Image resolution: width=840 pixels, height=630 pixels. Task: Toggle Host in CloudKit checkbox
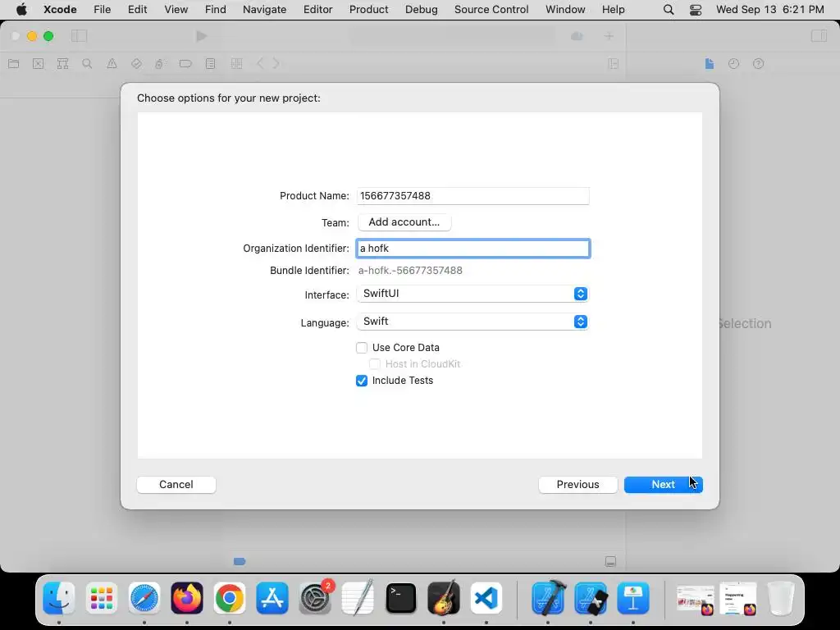click(375, 364)
